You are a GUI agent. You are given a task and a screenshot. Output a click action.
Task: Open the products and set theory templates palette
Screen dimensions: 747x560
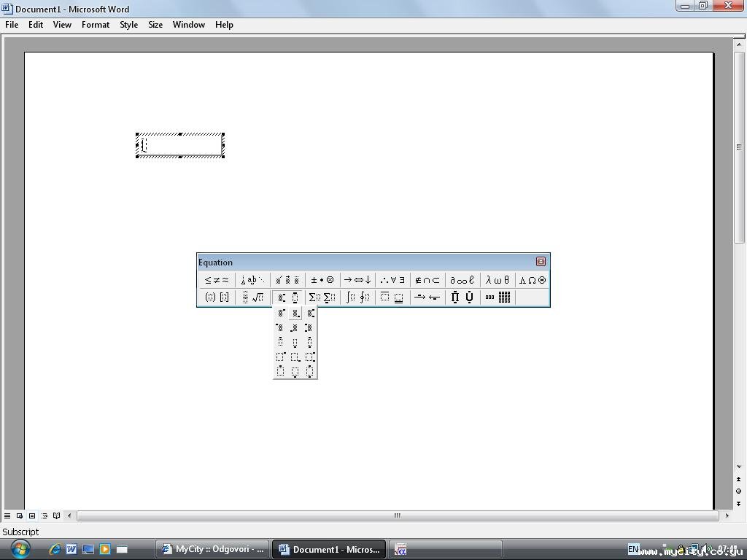(x=462, y=297)
